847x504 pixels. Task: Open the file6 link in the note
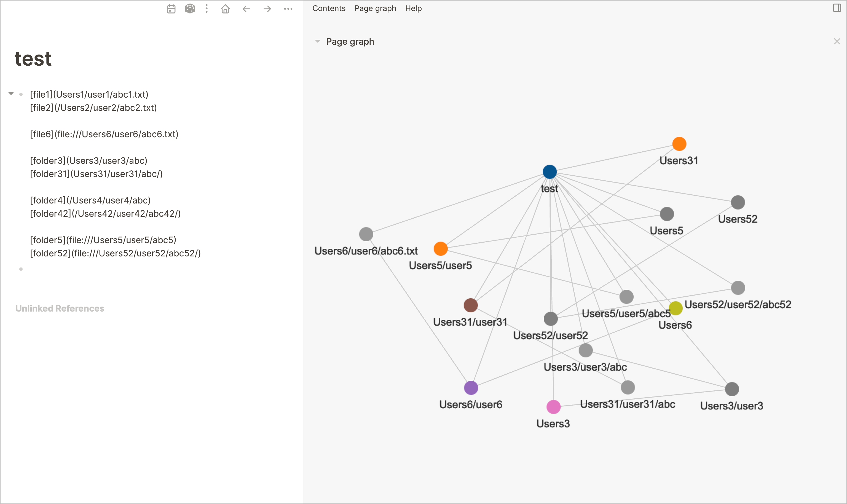point(104,134)
